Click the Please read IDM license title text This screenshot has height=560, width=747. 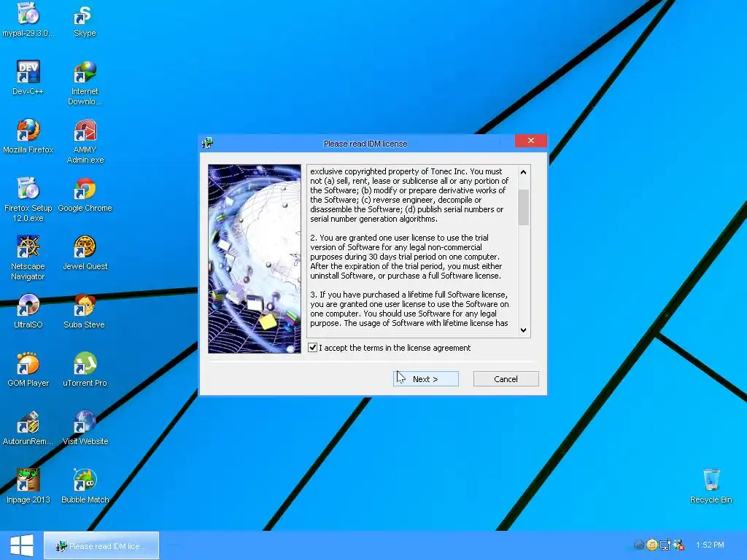[365, 144]
